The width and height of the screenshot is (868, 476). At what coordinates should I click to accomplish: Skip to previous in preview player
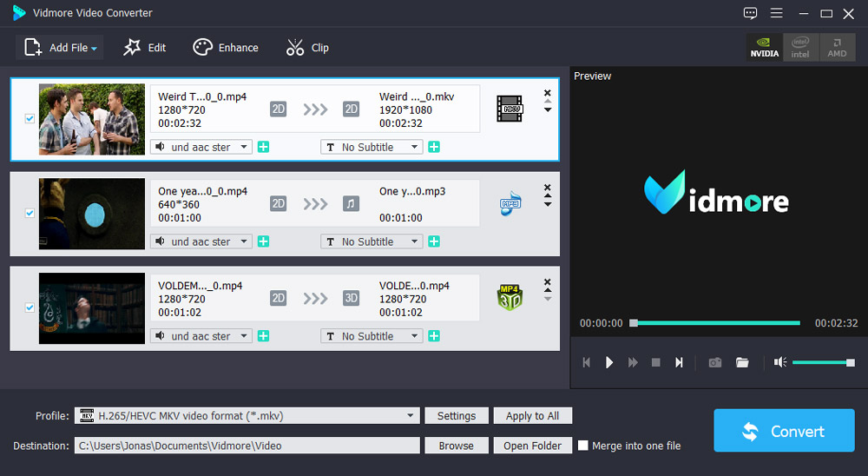click(x=586, y=362)
